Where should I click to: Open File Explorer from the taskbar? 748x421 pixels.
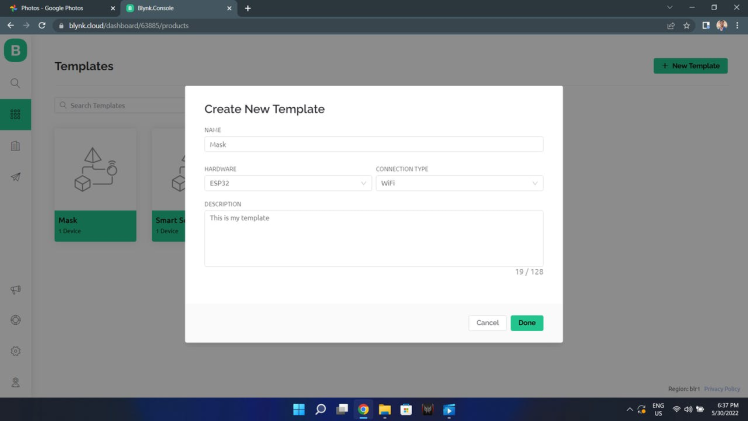pos(384,410)
